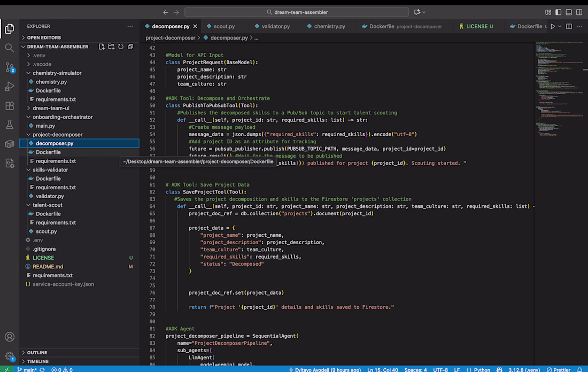Open Run and Debug view
The image size is (588, 372).
coord(10,87)
